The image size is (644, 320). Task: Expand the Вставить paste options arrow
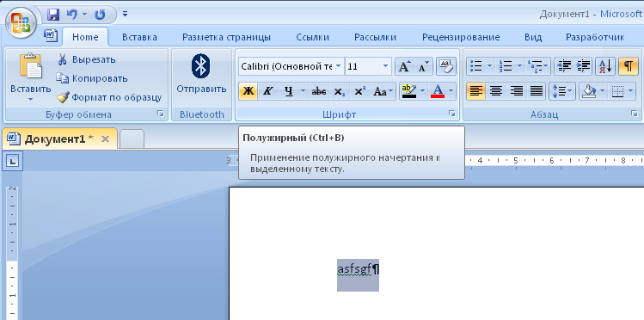point(31,99)
